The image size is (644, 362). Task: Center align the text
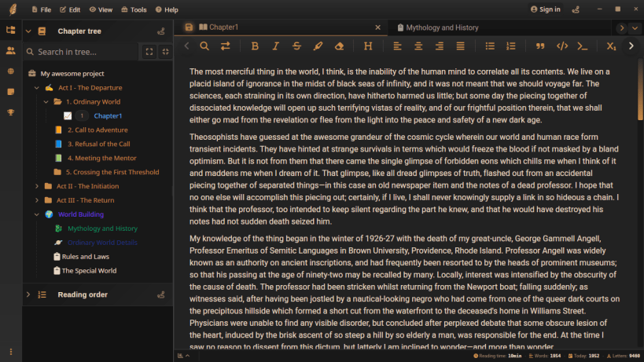pyautogui.click(x=418, y=46)
